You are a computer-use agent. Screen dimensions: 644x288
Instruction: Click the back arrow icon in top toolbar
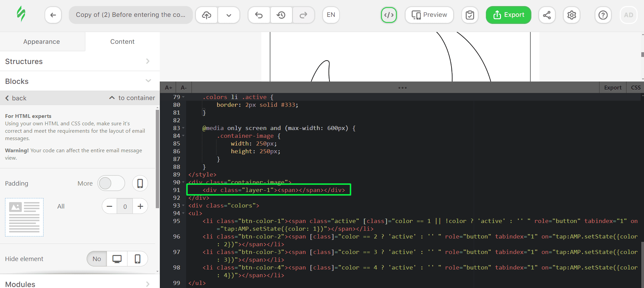(x=53, y=15)
